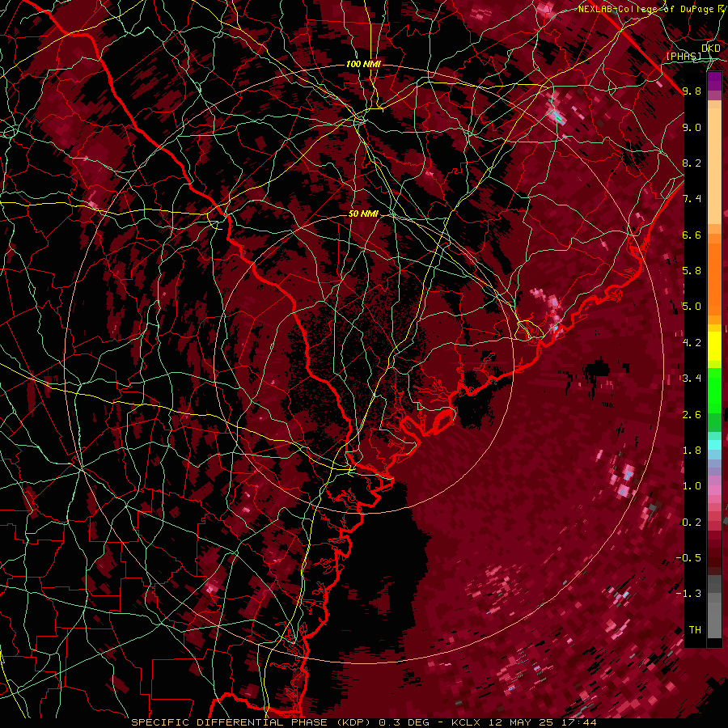Click the 1.8 value on the color scale

point(692,451)
